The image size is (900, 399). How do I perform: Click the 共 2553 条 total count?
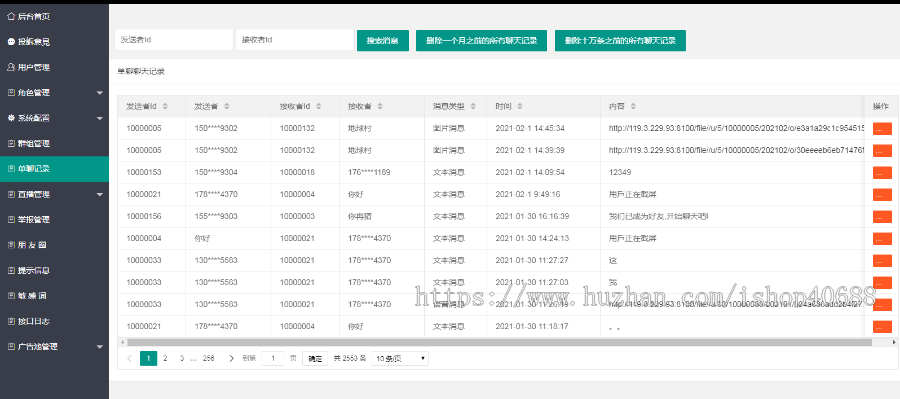[350, 358]
